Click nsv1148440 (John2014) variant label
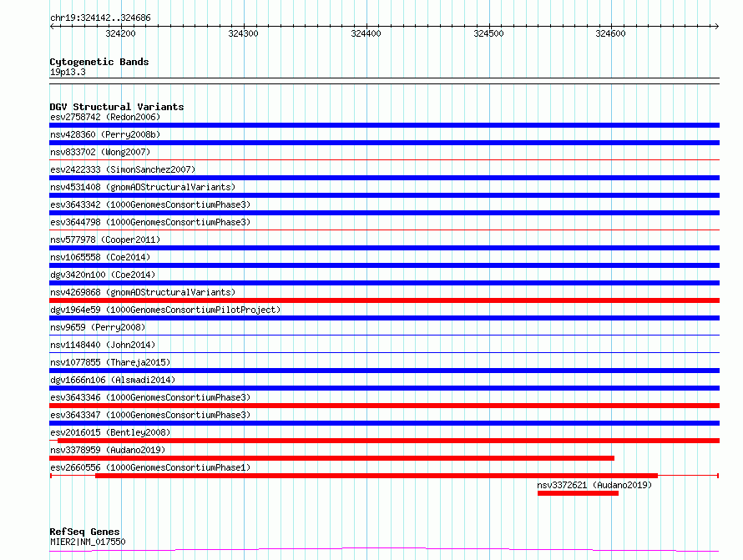 pos(103,345)
